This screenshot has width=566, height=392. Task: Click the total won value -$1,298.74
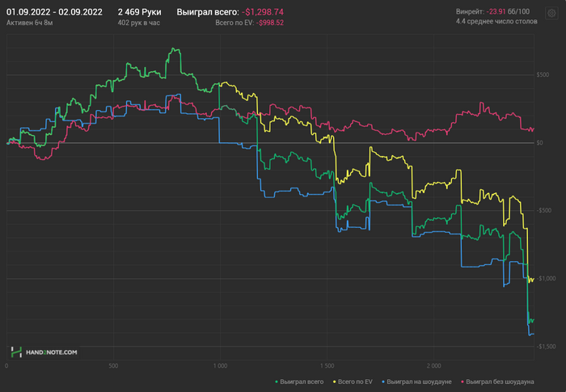[263, 12]
